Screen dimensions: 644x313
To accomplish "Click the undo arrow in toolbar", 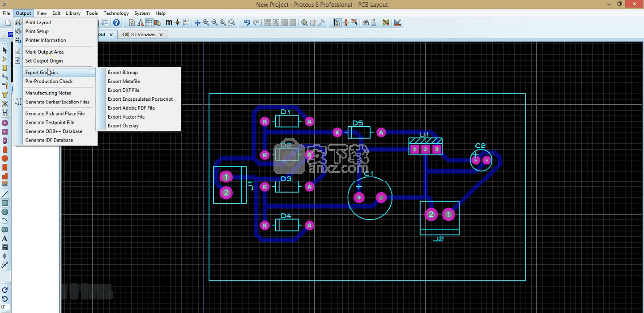I will (247, 23).
